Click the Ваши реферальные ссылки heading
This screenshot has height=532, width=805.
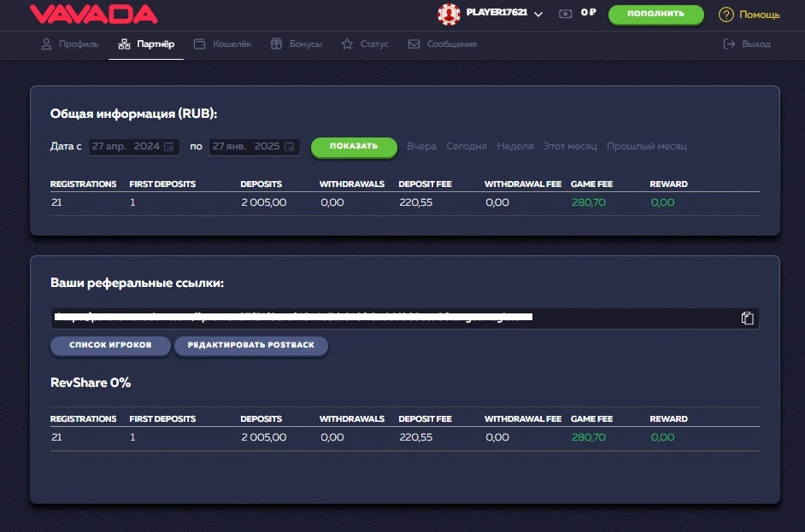click(x=137, y=284)
